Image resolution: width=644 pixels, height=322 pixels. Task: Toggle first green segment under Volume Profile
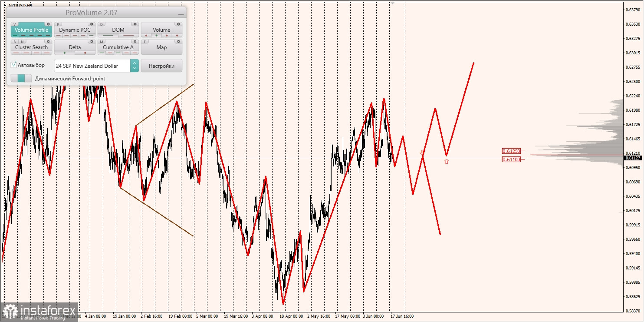(x=15, y=36)
